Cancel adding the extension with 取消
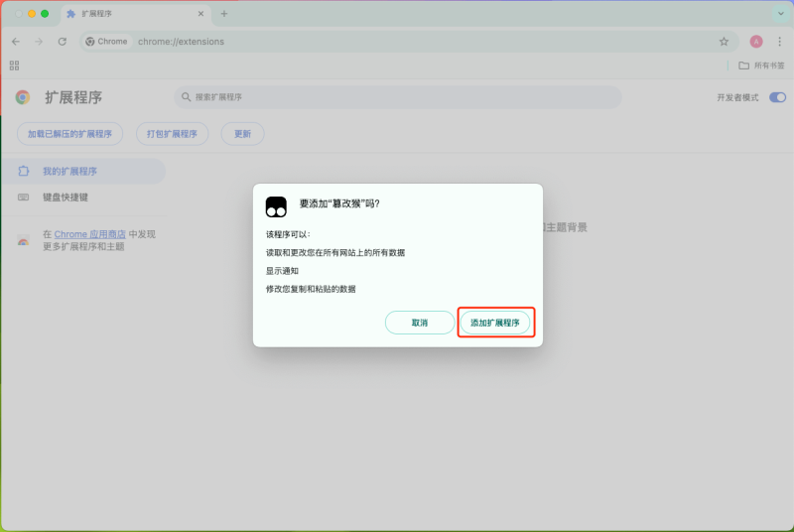This screenshot has width=794, height=532. coord(420,323)
